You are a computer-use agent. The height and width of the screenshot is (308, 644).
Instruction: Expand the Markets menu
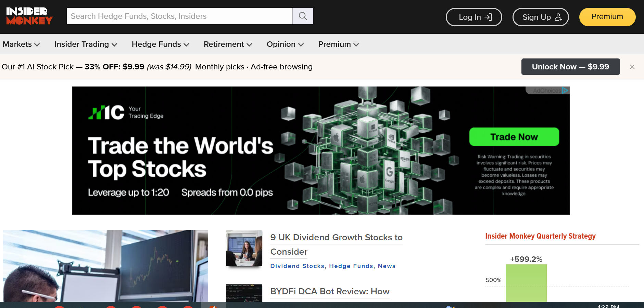pyautogui.click(x=21, y=44)
